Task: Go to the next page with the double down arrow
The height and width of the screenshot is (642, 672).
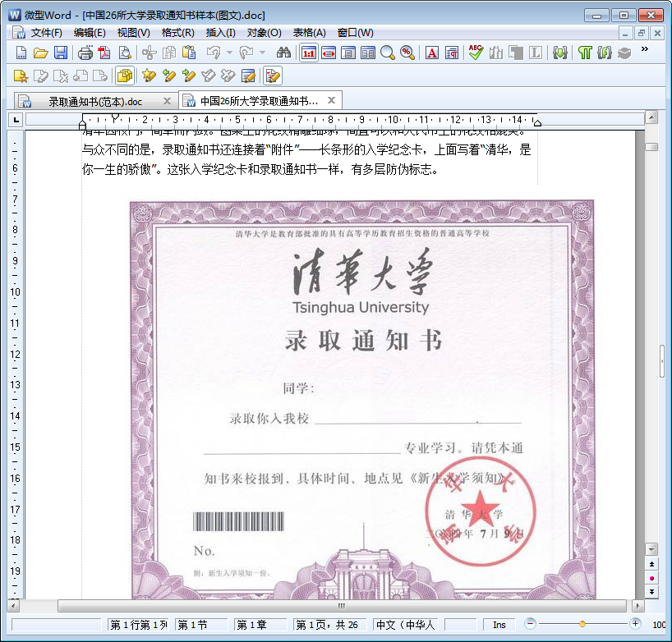Action: 651,592
